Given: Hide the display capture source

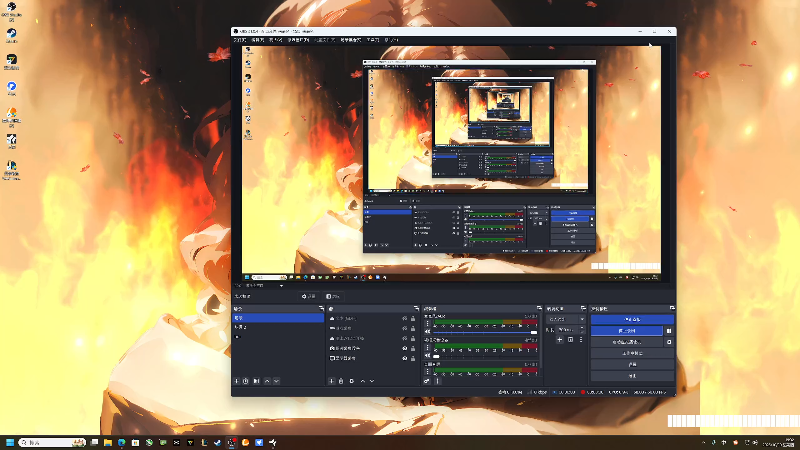Looking at the screenshot, I should coord(405,358).
